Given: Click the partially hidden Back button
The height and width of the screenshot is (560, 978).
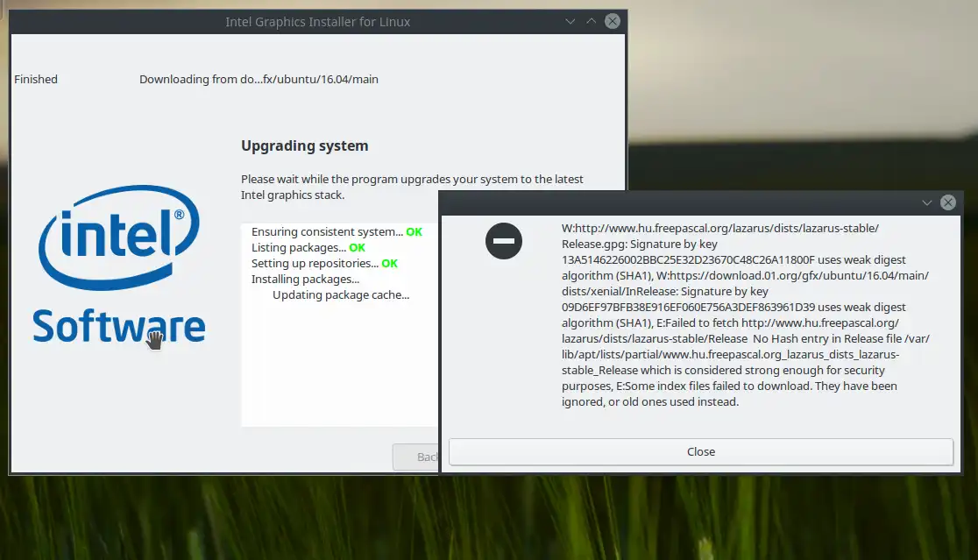Looking at the screenshot, I should pyautogui.click(x=416, y=457).
